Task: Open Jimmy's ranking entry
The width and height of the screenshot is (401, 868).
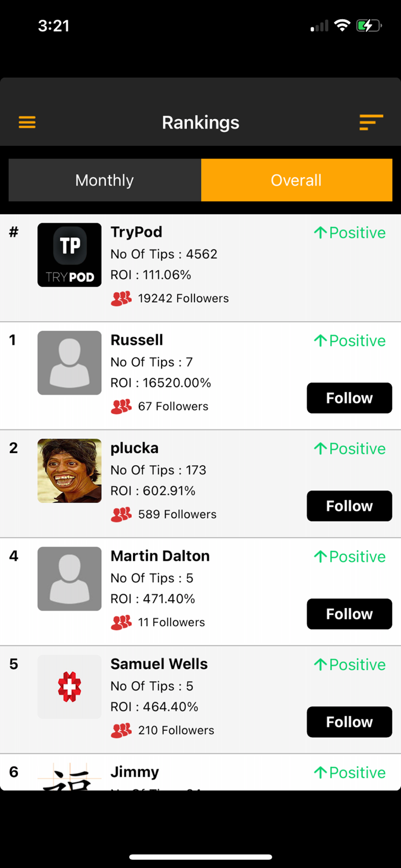Action: 135,772
